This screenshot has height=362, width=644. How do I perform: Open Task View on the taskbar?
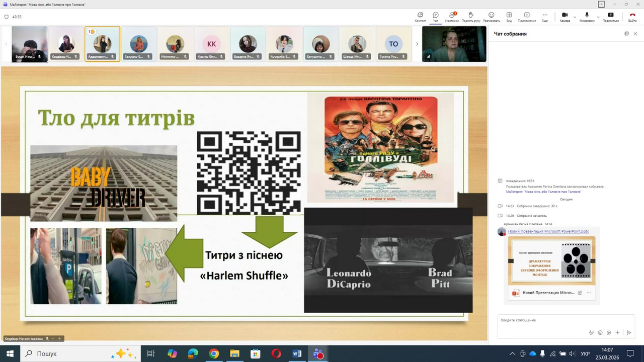click(150, 353)
